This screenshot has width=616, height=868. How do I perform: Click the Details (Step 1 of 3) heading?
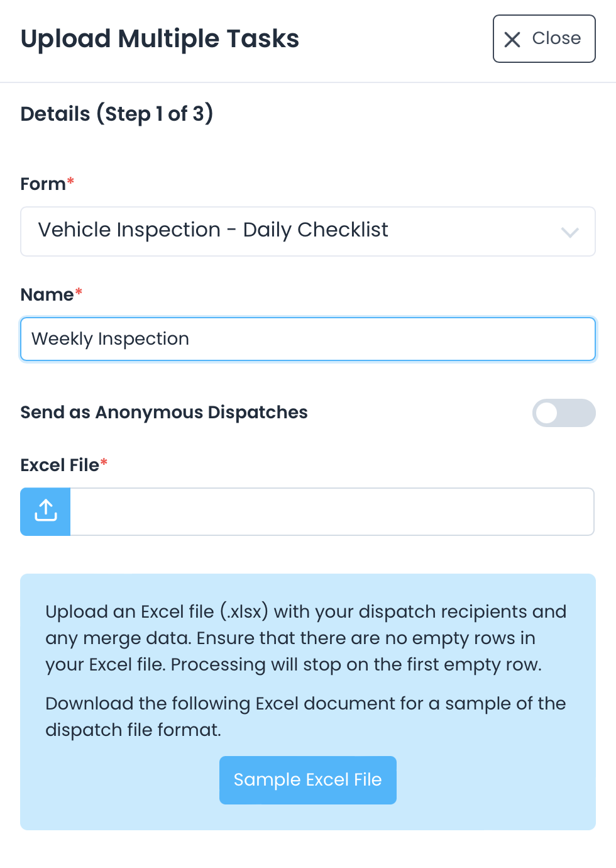click(117, 114)
